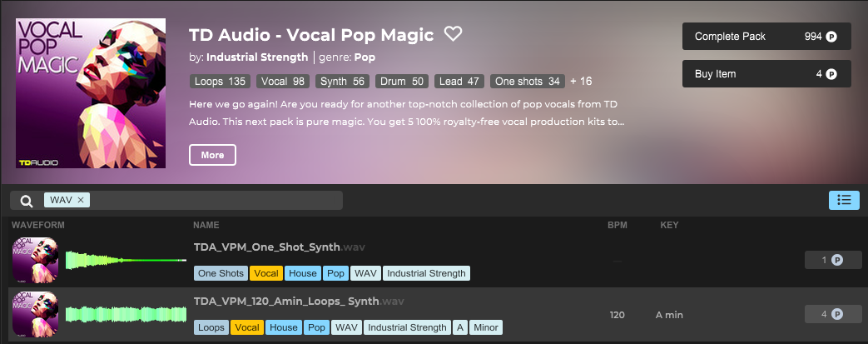
Task: Favorite the pack with the heart icon
Action: click(453, 34)
